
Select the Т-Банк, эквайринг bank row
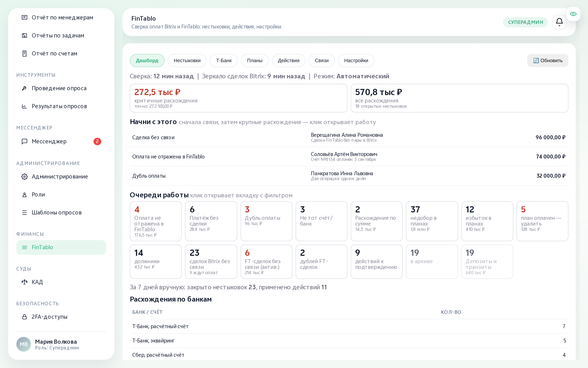pyautogui.click(x=349, y=341)
